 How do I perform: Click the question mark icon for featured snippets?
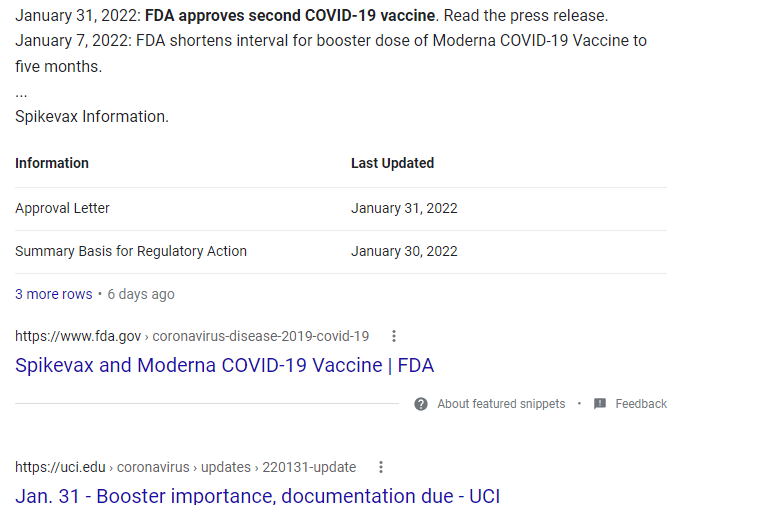click(x=421, y=404)
